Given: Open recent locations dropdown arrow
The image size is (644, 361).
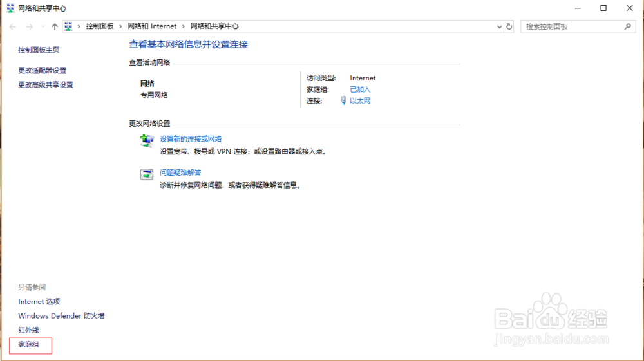Looking at the screenshot, I should click(x=43, y=26).
